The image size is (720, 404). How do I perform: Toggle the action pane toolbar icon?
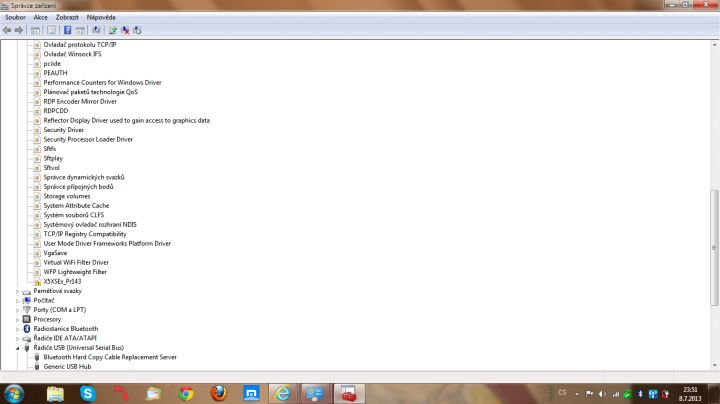pyautogui.click(x=80, y=30)
